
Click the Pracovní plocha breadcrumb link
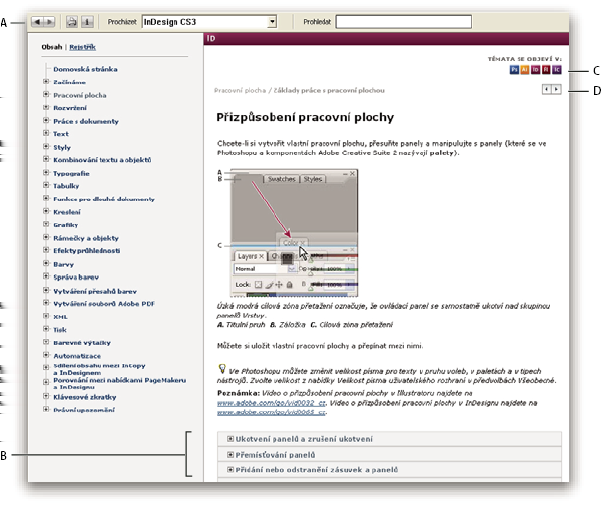click(240, 90)
